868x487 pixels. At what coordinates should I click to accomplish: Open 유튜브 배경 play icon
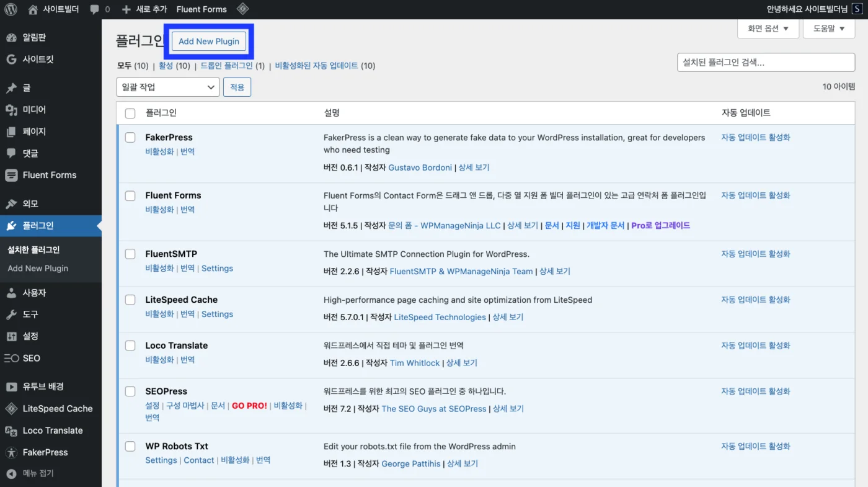click(x=11, y=386)
